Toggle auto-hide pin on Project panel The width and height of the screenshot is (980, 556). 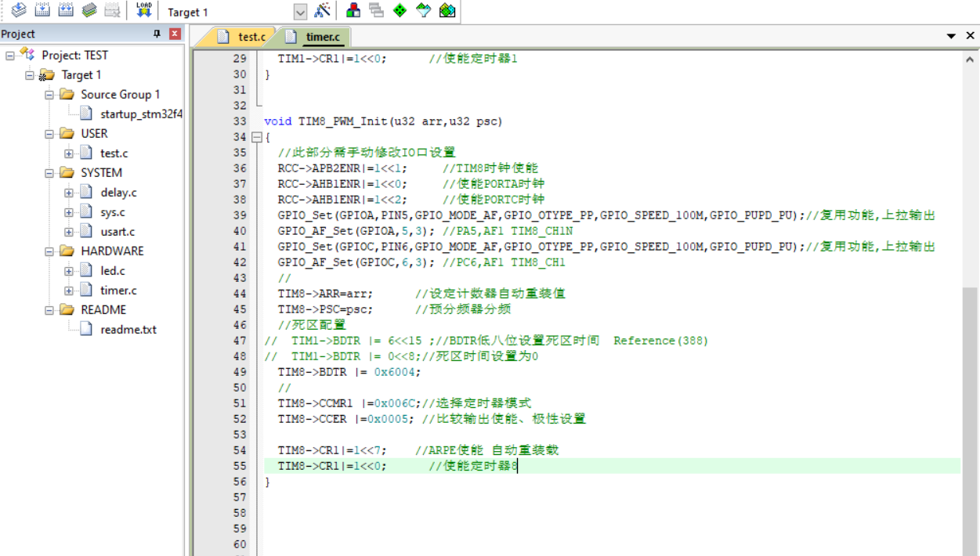(156, 33)
